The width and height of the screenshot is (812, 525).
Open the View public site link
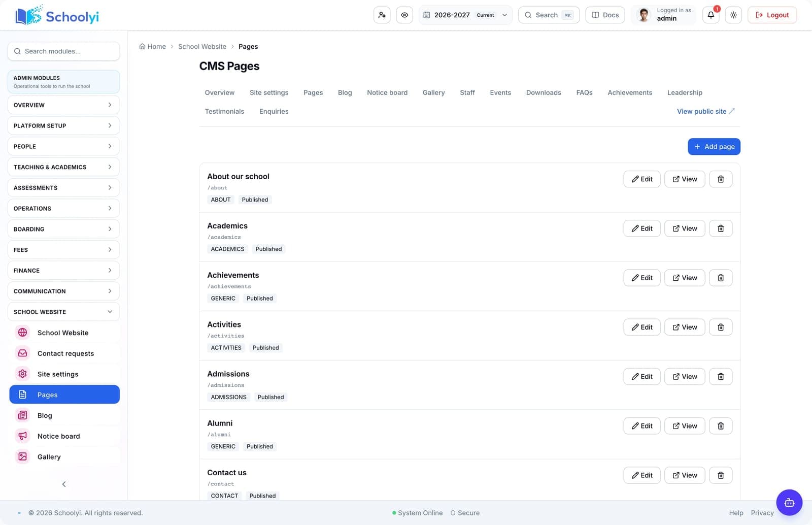(706, 111)
